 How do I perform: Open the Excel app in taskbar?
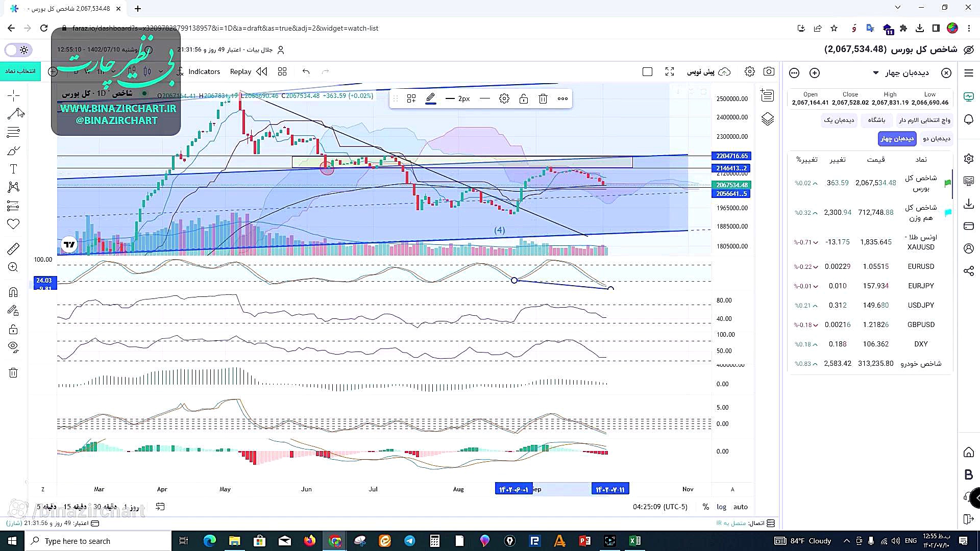[x=635, y=541]
